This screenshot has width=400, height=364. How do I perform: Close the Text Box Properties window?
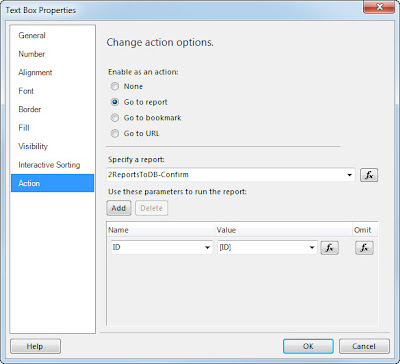[379, 7]
